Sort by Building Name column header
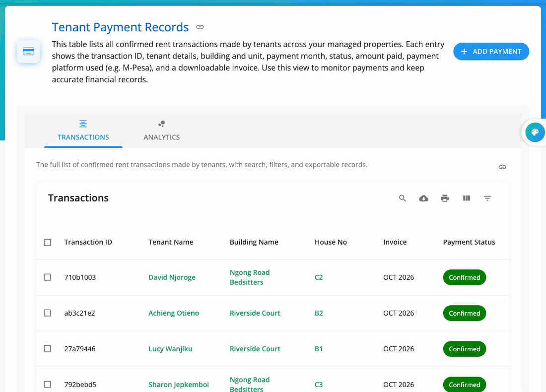 tap(254, 242)
